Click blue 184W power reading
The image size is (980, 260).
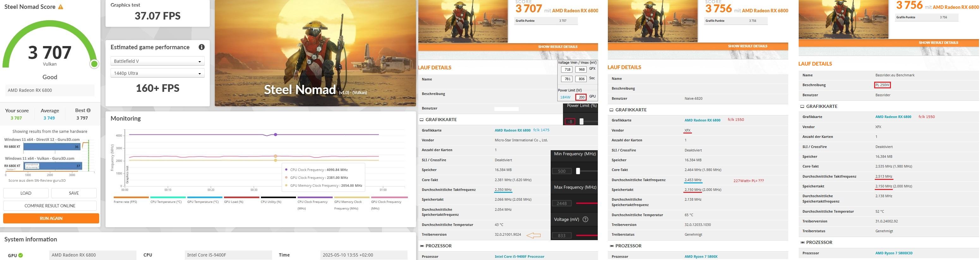(x=565, y=97)
